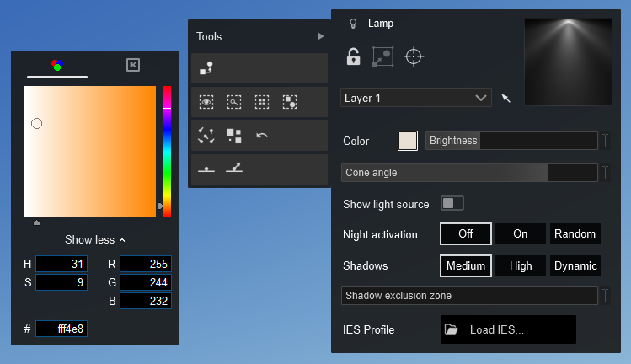Click the Load IES button
This screenshot has height=364, width=631.
point(508,329)
